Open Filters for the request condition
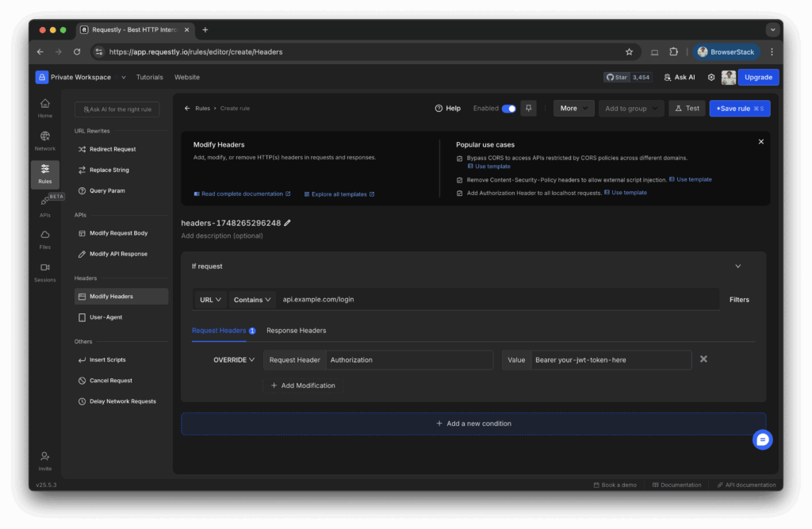This screenshot has width=812, height=529. coord(739,300)
